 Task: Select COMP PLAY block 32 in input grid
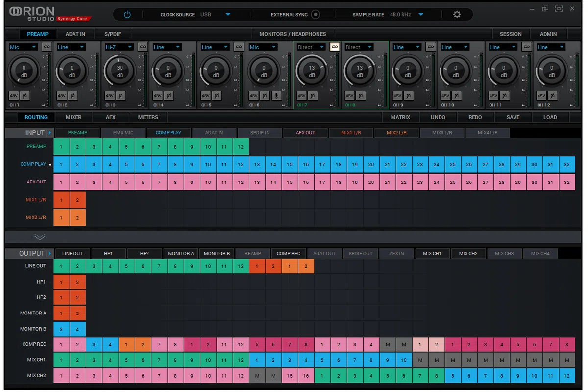pyautogui.click(x=567, y=164)
